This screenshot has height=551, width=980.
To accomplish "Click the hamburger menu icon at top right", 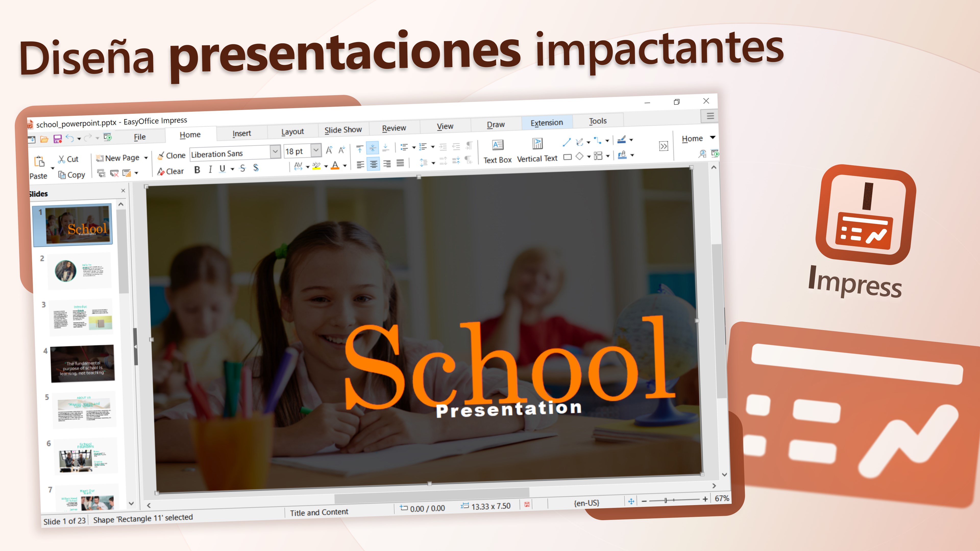I will pos(710,116).
